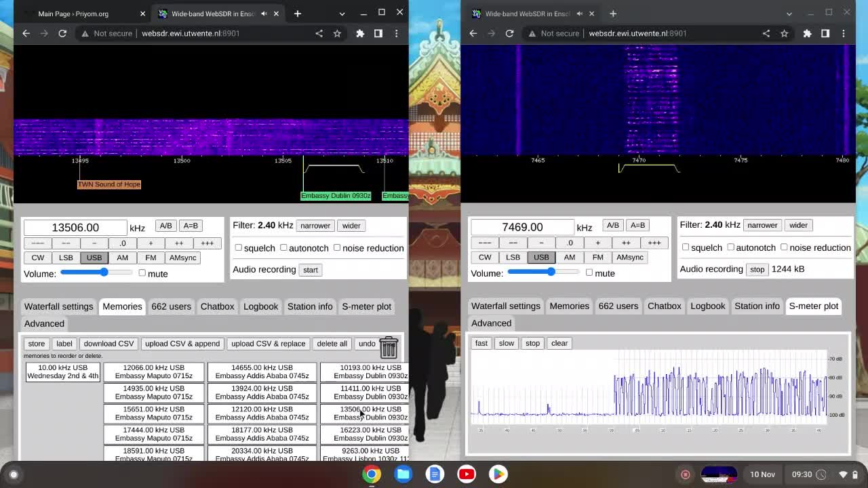The height and width of the screenshot is (488, 868).
Task: Click wider filter button in right window
Action: click(x=798, y=225)
